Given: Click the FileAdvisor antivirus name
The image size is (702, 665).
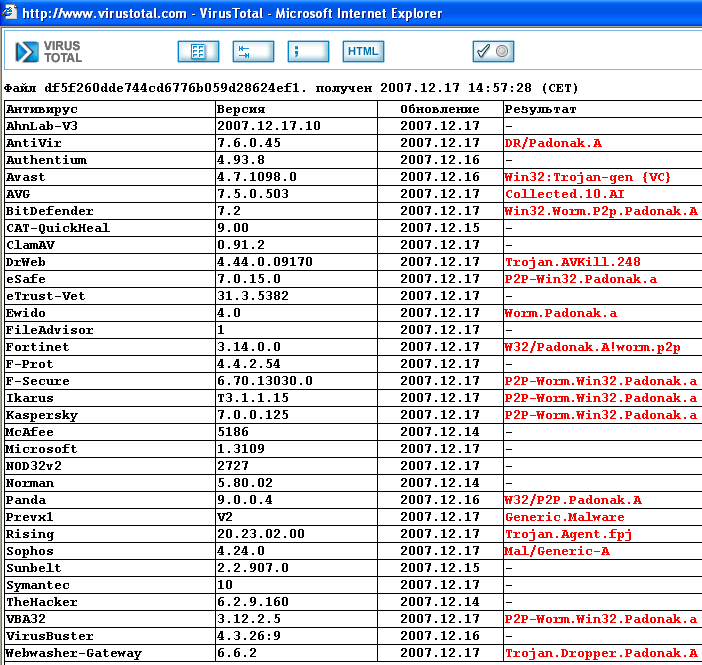Looking at the screenshot, I should click(x=50, y=330).
